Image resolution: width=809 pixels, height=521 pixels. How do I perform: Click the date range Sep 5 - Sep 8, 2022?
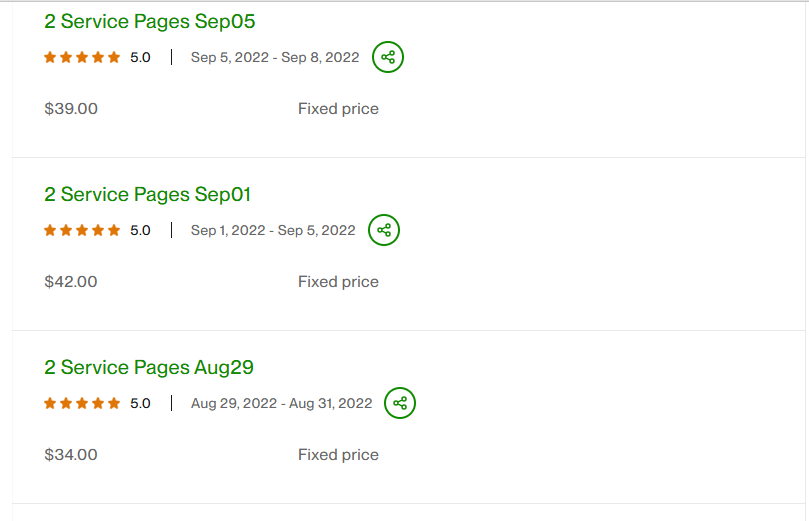coord(275,57)
